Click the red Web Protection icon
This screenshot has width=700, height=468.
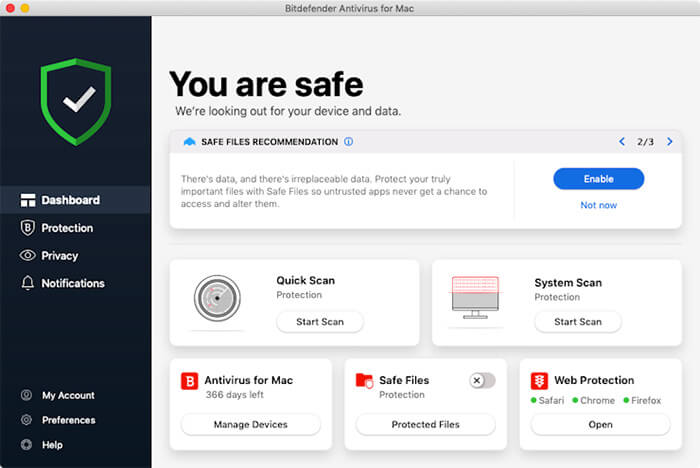[539, 381]
